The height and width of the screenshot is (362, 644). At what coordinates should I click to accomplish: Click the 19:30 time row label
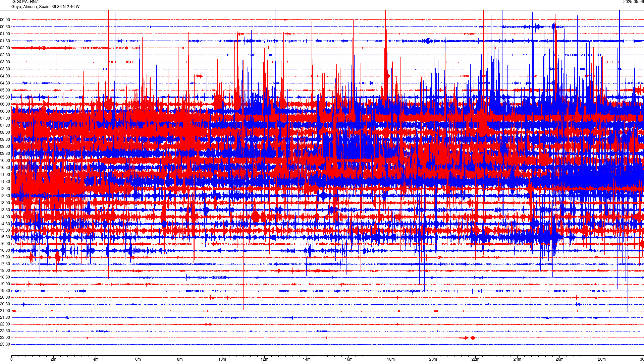[5, 291]
